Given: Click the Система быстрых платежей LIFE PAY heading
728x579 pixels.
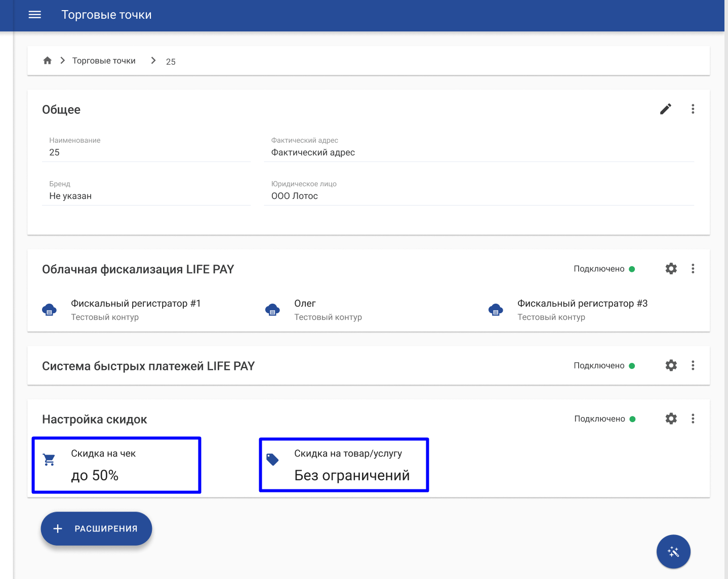Looking at the screenshot, I should (x=148, y=366).
